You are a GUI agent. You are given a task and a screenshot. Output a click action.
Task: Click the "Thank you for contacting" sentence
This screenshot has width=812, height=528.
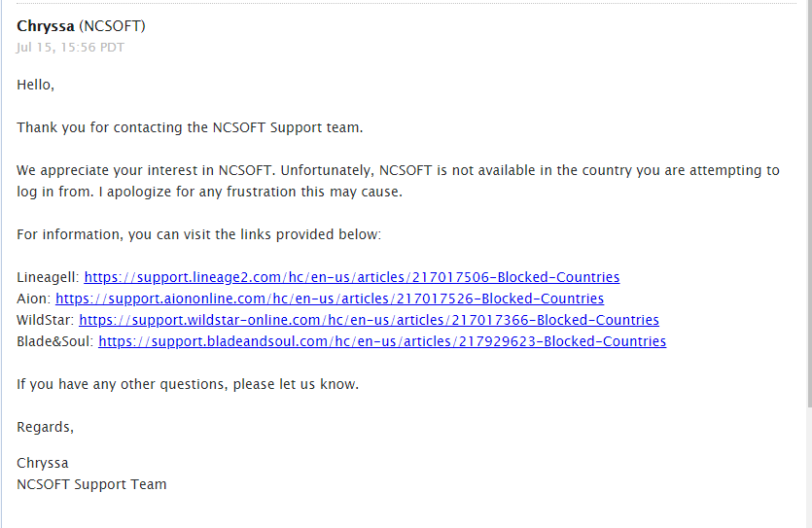point(190,127)
